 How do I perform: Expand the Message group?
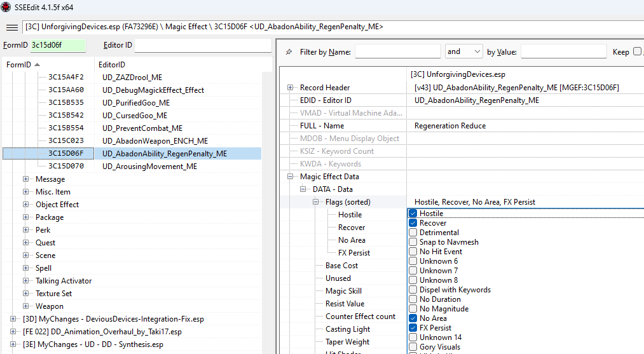(x=26, y=179)
